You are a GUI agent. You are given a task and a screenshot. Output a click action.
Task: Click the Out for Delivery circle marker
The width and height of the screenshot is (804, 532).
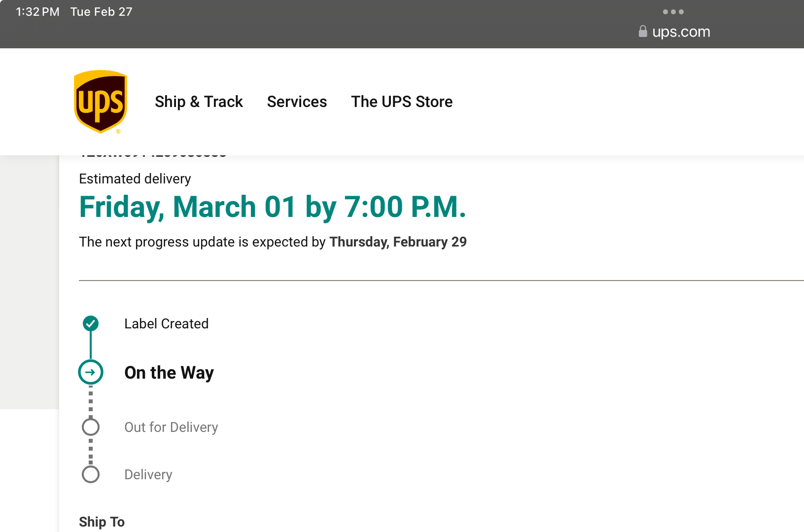[91, 427]
